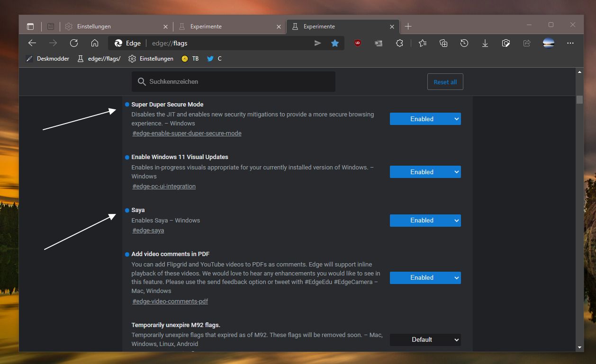Open Temporarily unexpire M92 flags Default dropdown
The width and height of the screenshot is (596, 364).
[425, 339]
